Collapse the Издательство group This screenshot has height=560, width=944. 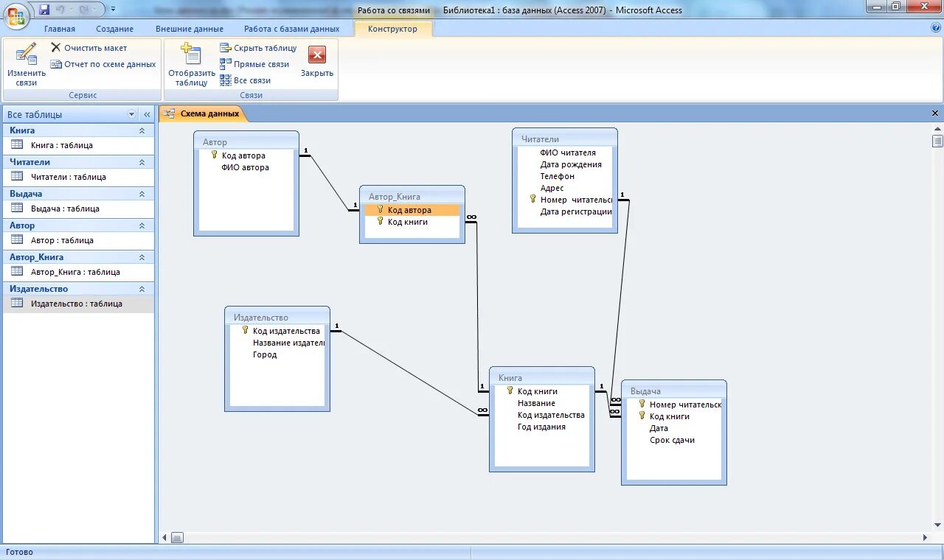(x=142, y=289)
